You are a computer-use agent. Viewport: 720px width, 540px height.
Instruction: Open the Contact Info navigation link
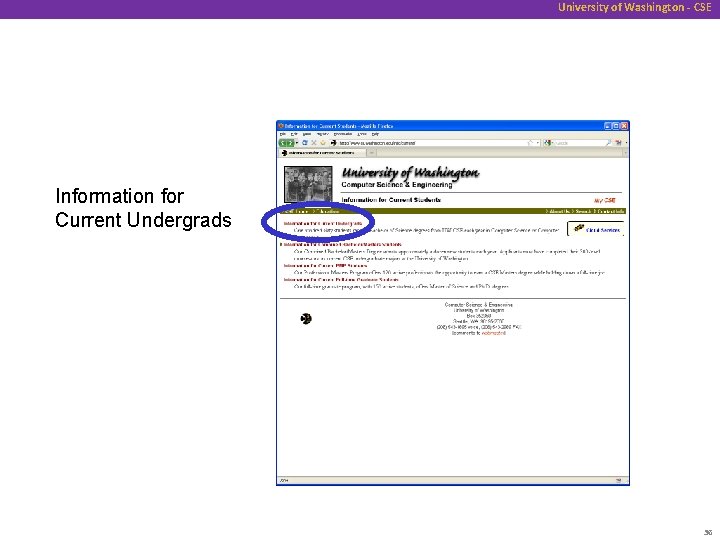[610, 211]
